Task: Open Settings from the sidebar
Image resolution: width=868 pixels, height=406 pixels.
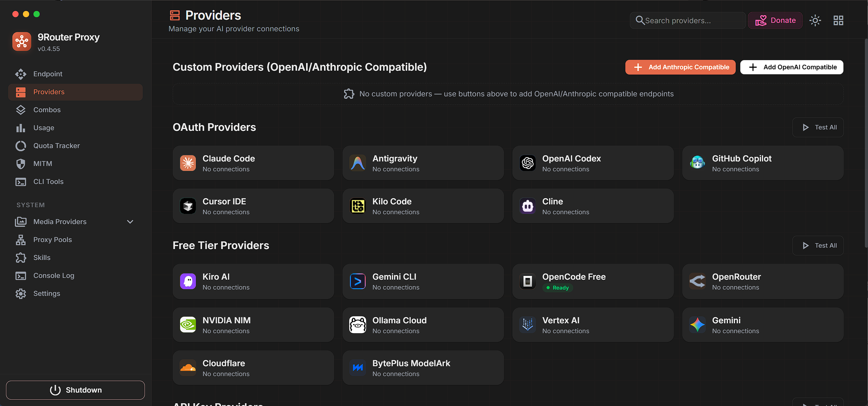Action: (x=75, y=293)
